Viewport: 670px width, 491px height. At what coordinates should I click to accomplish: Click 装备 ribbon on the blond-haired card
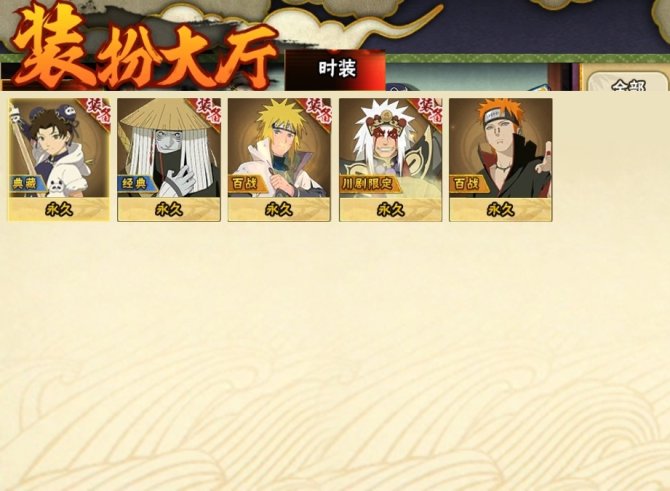pyautogui.click(x=317, y=112)
